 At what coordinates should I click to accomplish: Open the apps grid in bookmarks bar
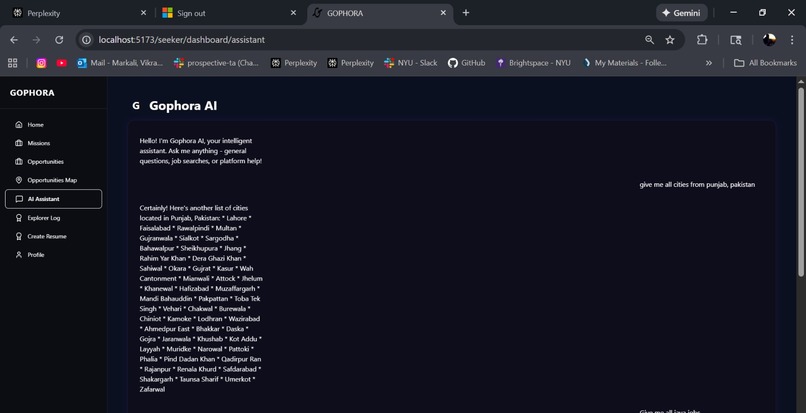(12, 63)
